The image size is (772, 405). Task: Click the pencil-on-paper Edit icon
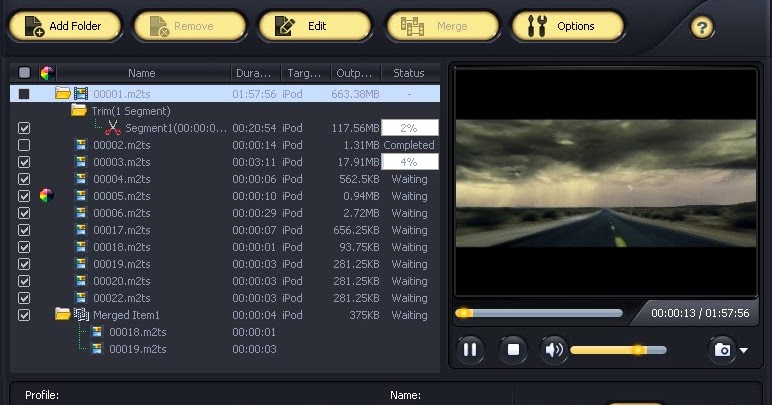pos(284,26)
